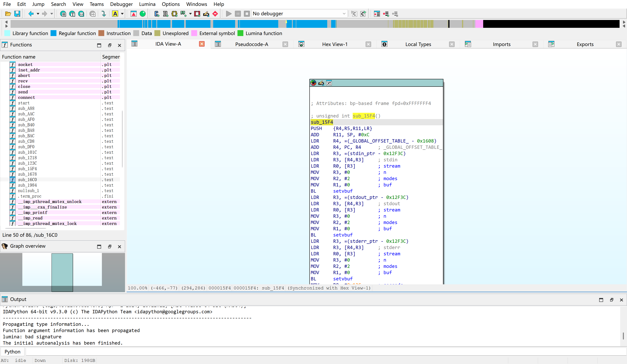The height and width of the screenshot is (364, 627).
Task: Open the forward-arrow history dropdown
Action: [52, 14]
